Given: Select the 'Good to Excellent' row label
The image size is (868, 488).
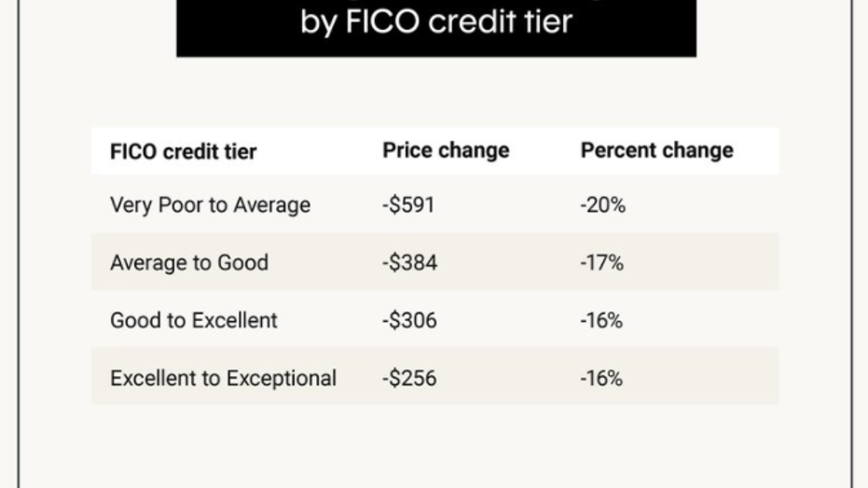Looking at the screenshot, I should (194, 320).
